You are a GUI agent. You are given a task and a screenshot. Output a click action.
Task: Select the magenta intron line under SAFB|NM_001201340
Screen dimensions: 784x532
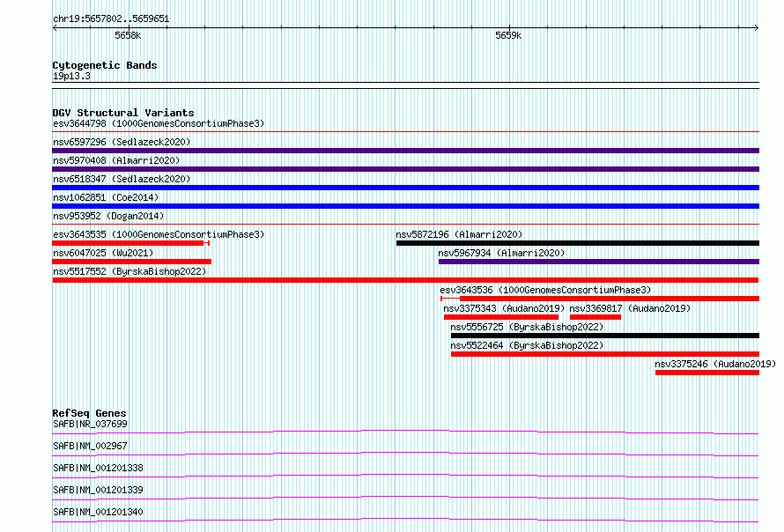(405, 520)
